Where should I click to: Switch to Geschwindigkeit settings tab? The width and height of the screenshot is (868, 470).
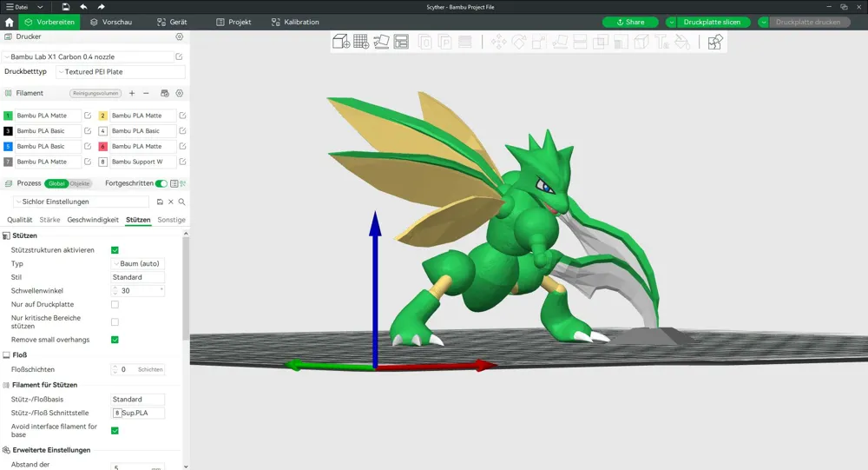(x=93, y=220)
